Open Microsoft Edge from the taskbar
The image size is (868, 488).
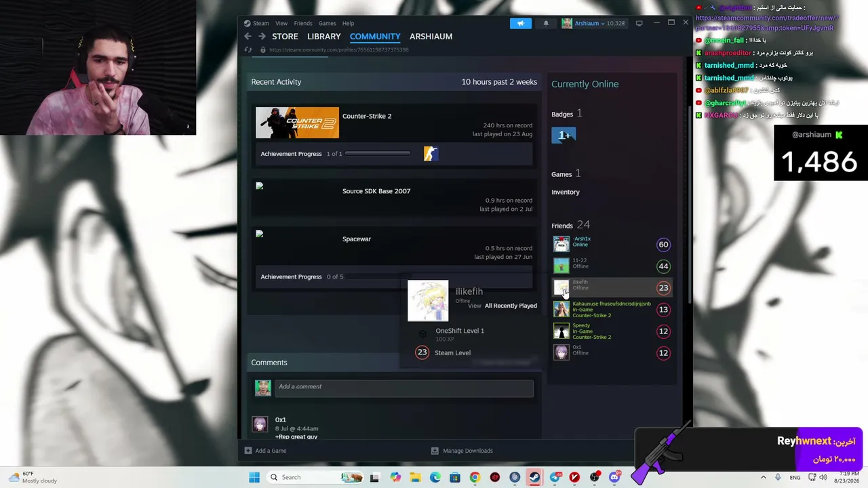pyautogui.click(x=435, y=477)
